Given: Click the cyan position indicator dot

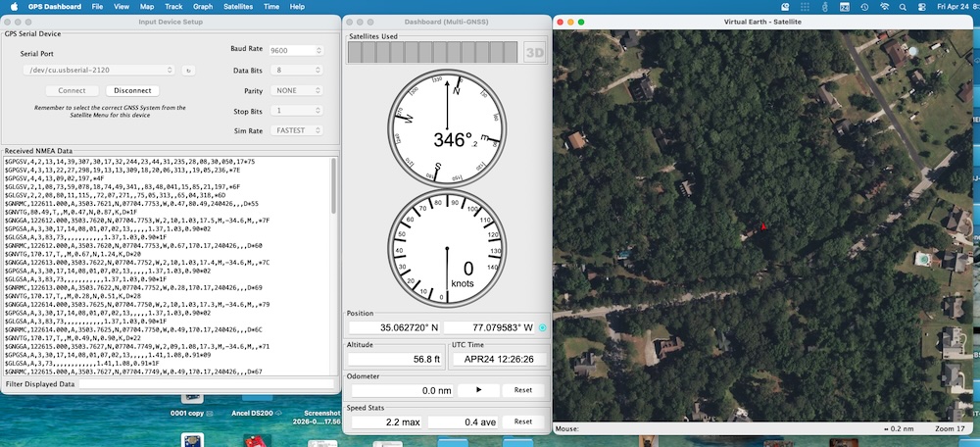Looking at the screenshot, I should coord(543,327).
